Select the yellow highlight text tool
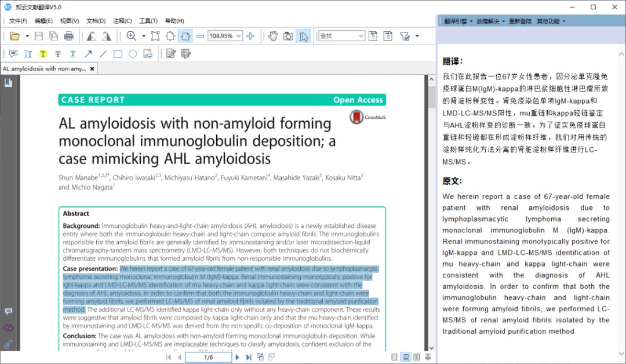 [43, 54]
